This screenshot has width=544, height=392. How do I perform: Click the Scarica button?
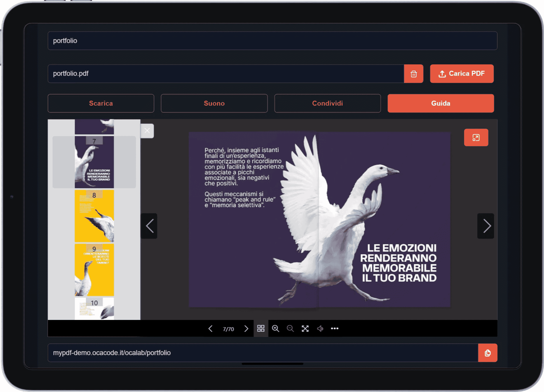[101, 103]
